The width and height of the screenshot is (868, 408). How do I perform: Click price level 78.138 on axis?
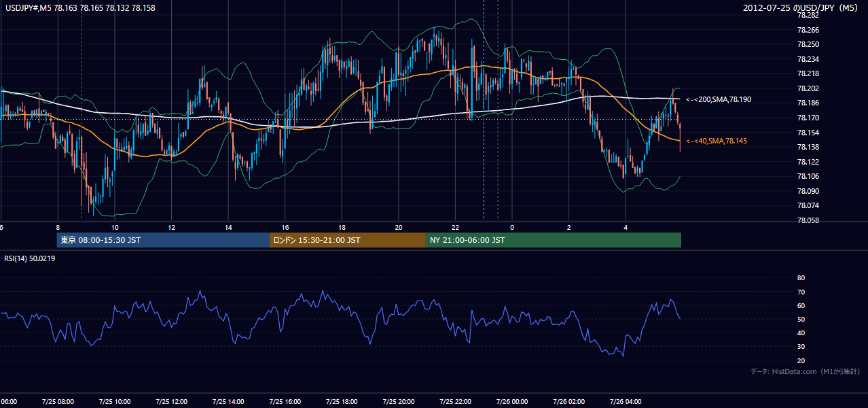[809, 147]
